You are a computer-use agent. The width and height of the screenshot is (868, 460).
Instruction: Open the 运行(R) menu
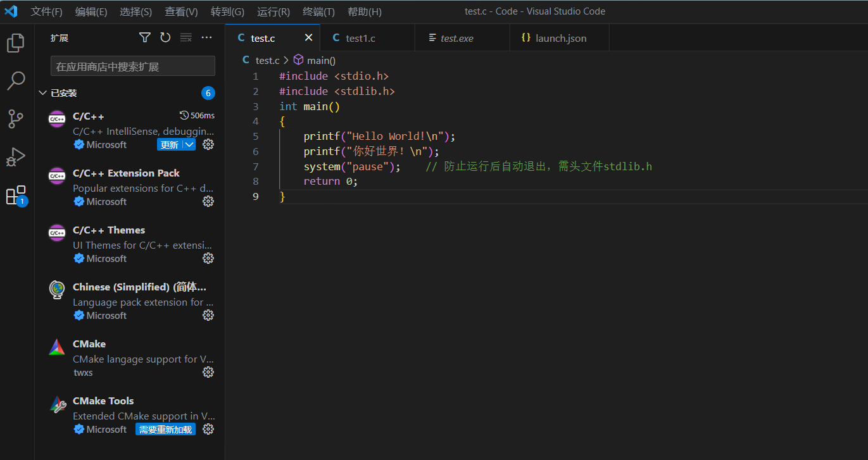coord(274,11)
